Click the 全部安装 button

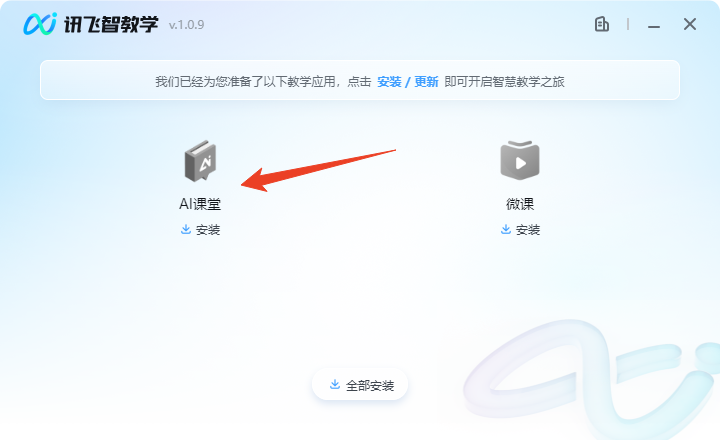(x=360, y=384)
